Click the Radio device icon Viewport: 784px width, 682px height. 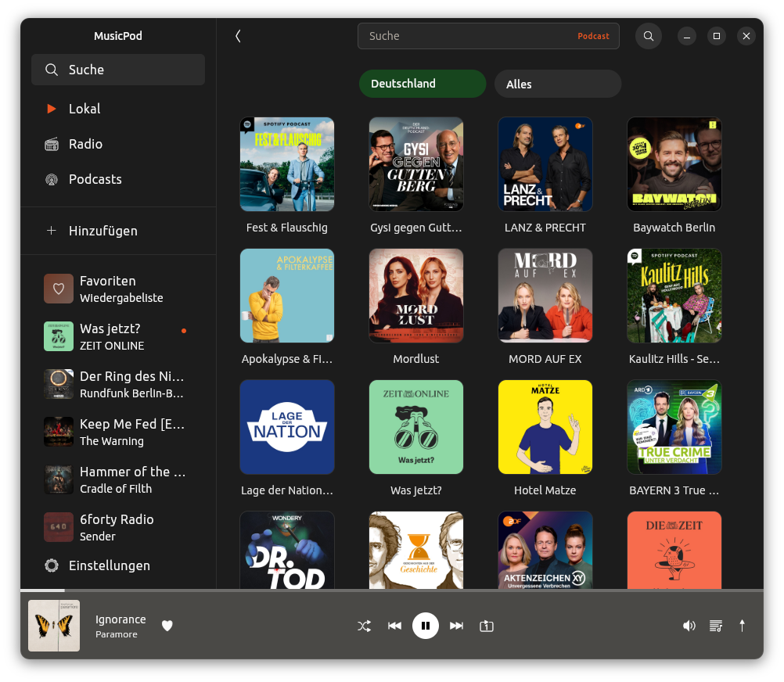(52, 145)
